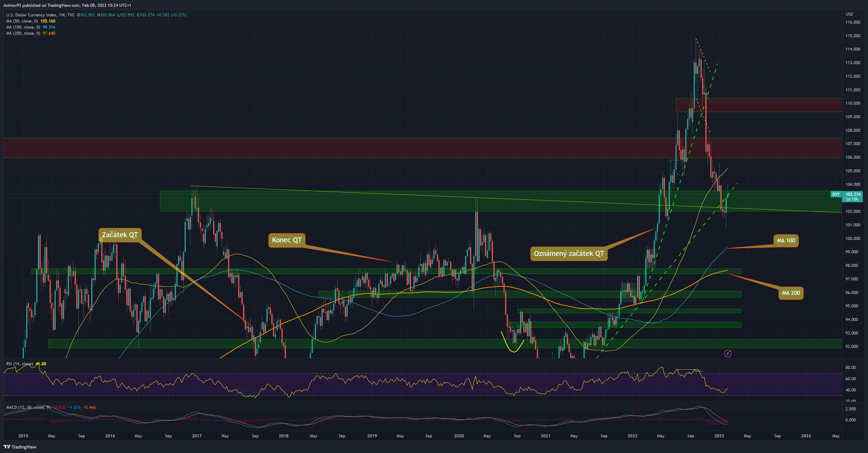
Task: Select the 'Oznámený začátek QT' callout label
Action: pos(569,254)
